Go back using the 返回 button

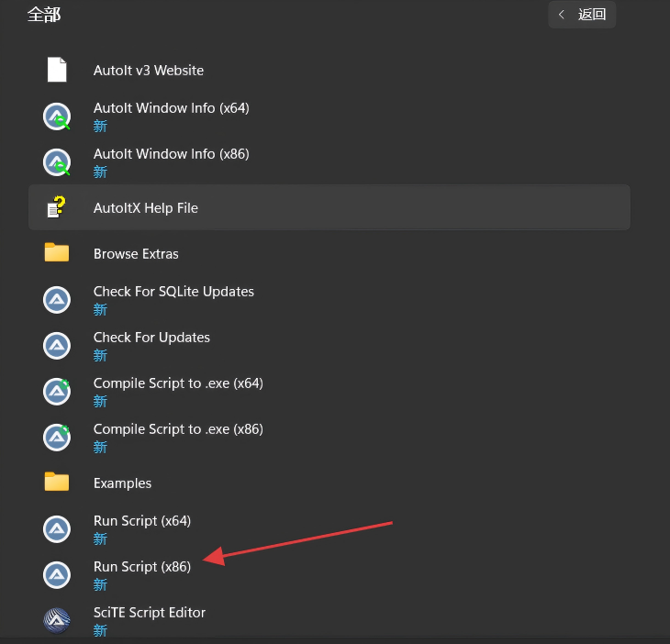pos(582,15)
